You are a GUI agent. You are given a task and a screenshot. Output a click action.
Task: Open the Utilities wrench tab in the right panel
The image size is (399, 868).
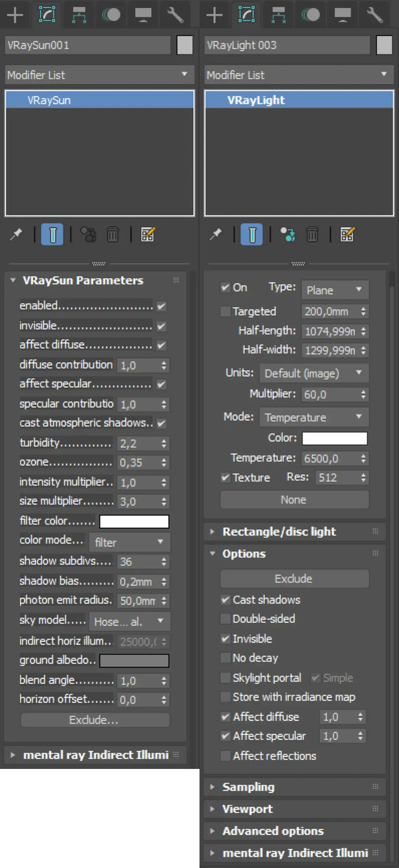tap(374, 15)
